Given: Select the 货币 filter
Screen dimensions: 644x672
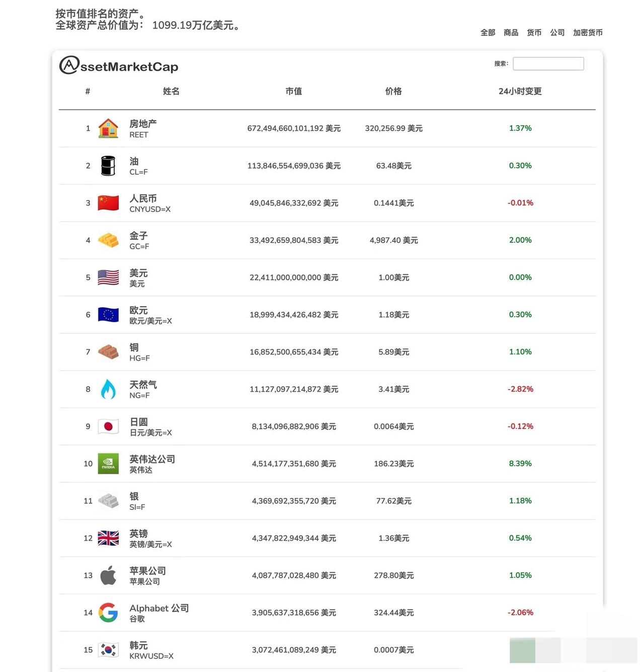Looking at the screenshot, I should point(534,32).
